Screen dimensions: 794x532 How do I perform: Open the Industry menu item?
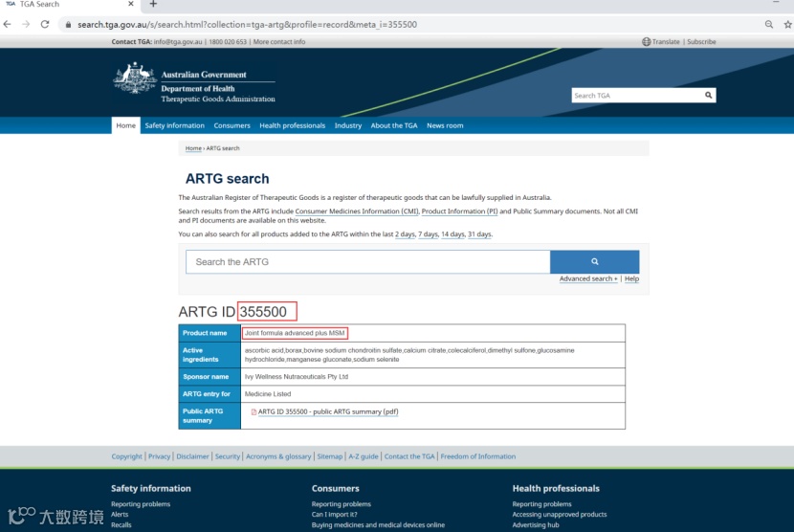pyautogui.click(x=348, y=125)
